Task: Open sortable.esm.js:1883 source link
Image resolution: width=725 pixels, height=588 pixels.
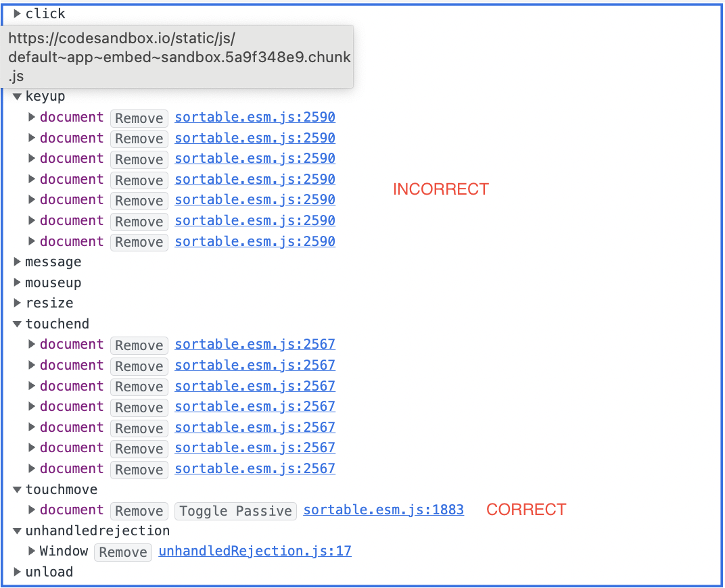Action: pos(383,510)
